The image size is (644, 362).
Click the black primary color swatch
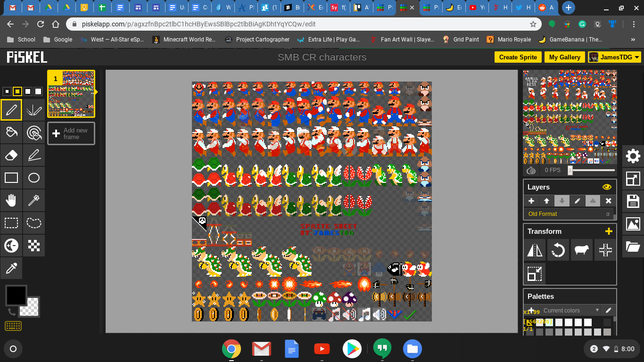tap(16, 295)
